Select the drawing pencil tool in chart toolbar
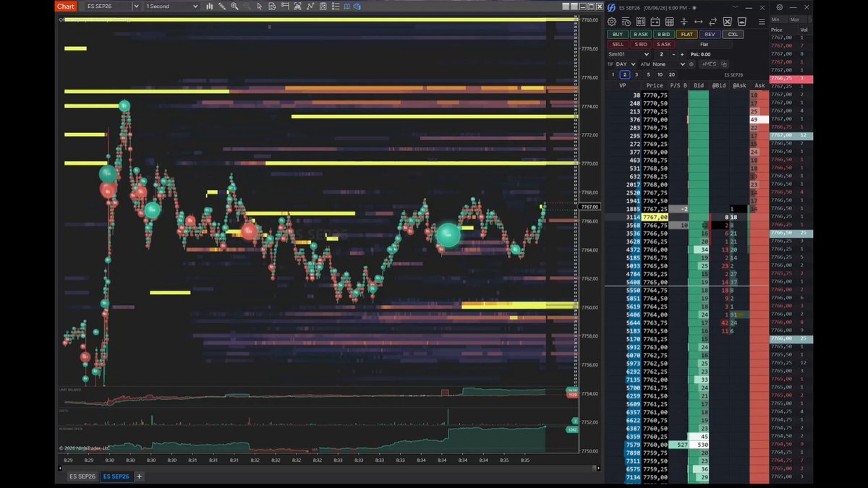This screenshot has width=868, height=488. 221,7
